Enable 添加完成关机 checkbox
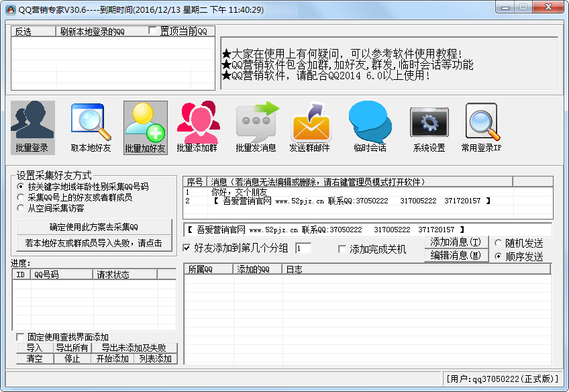The image size is (569, 392). click(342, 249)
